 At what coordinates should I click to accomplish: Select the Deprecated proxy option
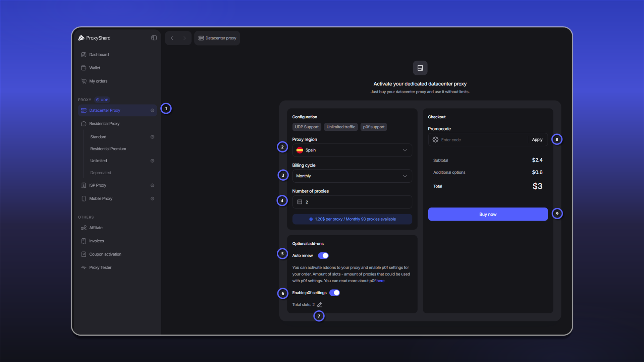click(101, 173)
